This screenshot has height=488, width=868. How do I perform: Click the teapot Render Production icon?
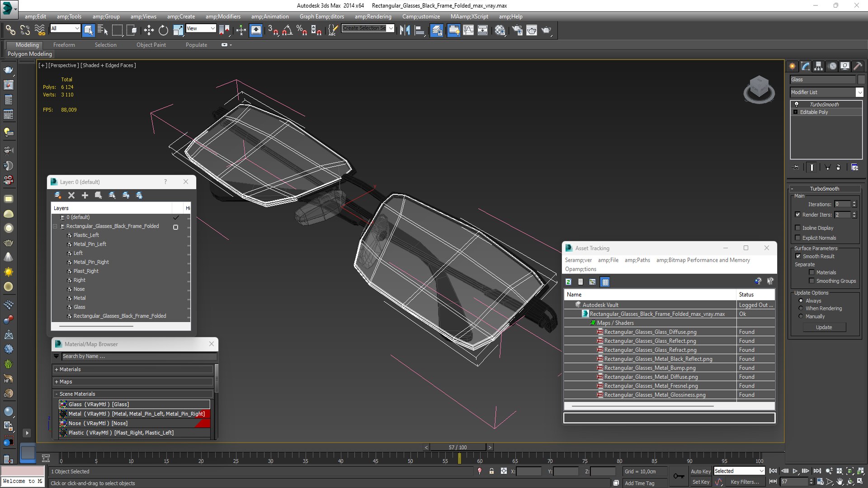pyautogui.click(x=546, y=30)
